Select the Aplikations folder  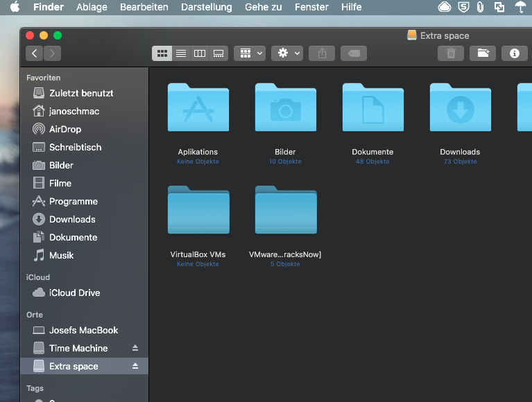coord(198,107)
